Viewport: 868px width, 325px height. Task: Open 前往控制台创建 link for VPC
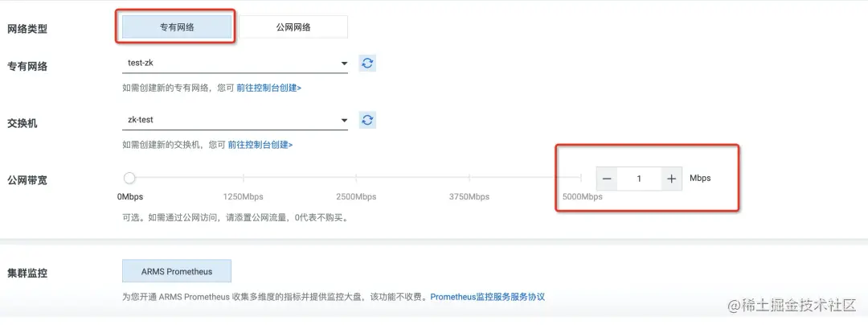click(x=268, y=88)
